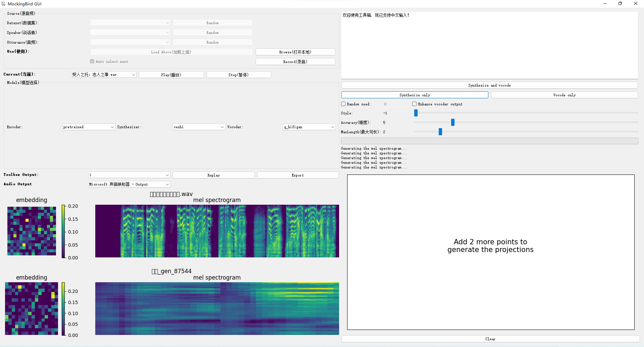Open the Vocoder g_hifigan dropdown
The height and width of the screenshot is (347, 644).
click(309, 127)
